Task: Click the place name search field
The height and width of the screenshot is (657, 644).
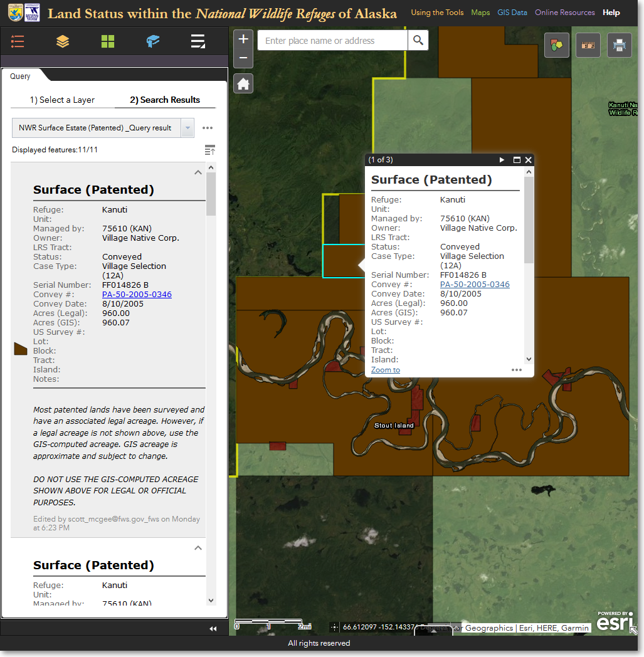Action: (x=332, y=41)
